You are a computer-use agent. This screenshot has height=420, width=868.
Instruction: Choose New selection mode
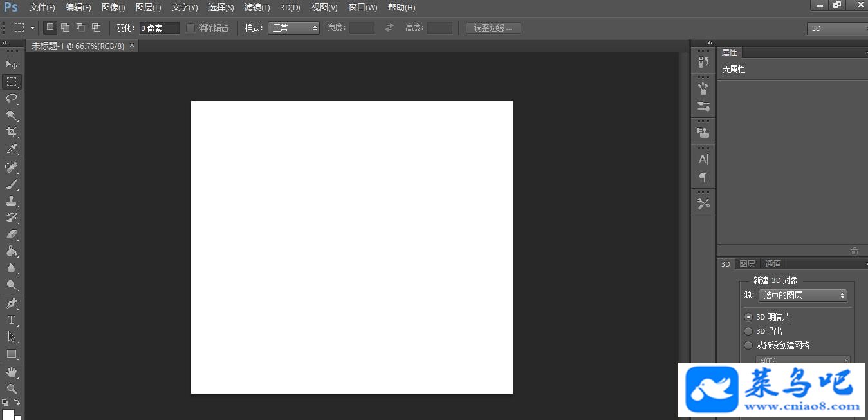pyautogui.click(x=50, y=27)
